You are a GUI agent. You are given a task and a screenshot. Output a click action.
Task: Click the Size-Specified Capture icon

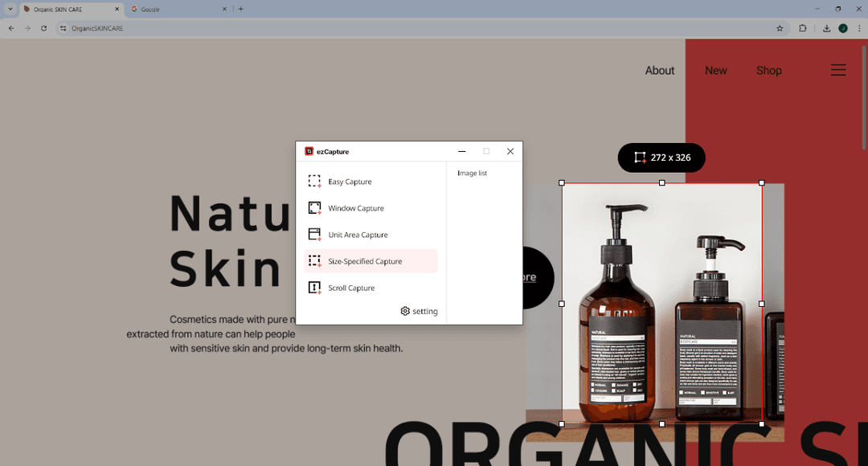click(314, 261)
